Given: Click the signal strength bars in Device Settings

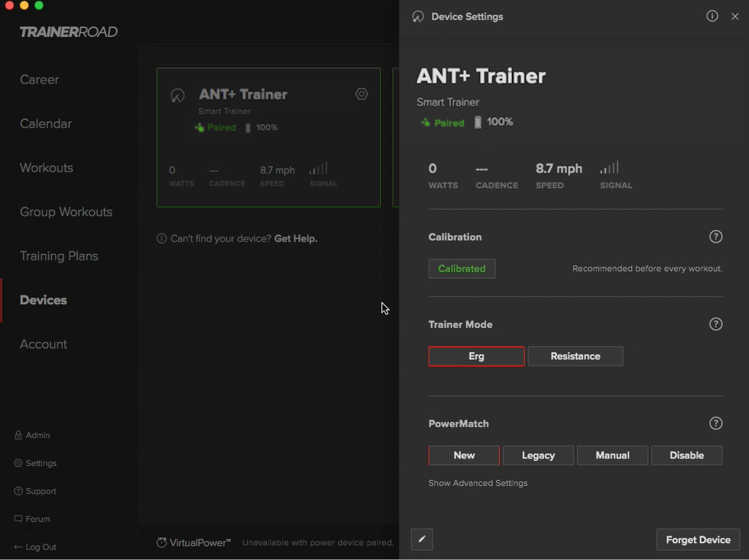Looking at the screenshot, I should pos(609,168).
